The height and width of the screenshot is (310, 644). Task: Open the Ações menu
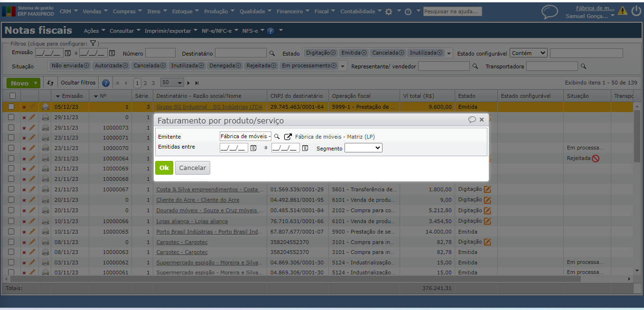(x=94, y=31)
